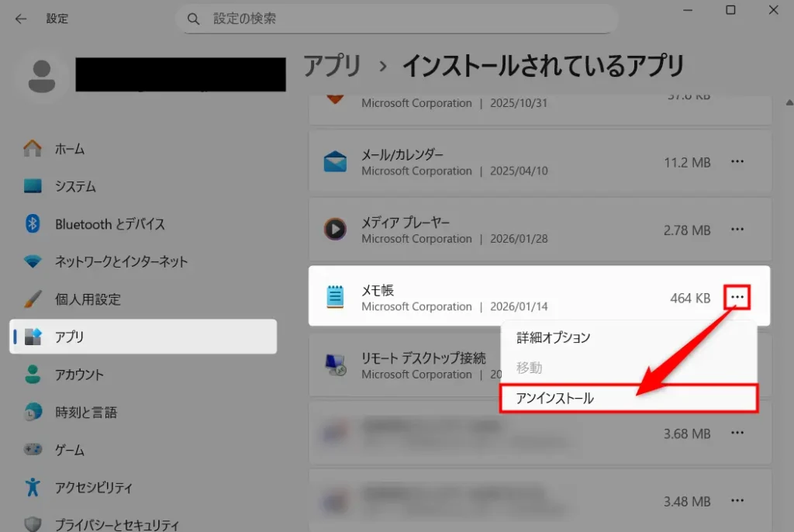Open 時刻と言語 settings
Screen dimensions: 794x532
tap(85, 413)
